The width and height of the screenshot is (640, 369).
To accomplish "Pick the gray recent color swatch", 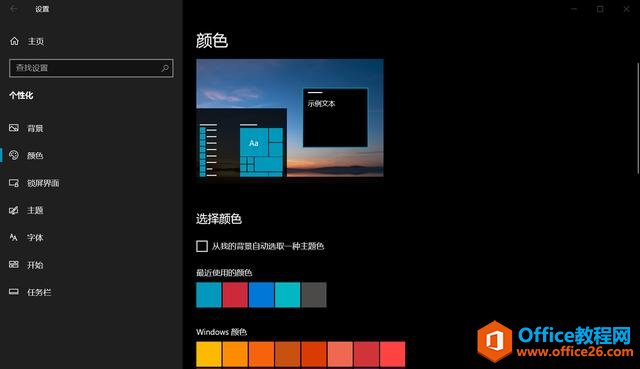I will click(x=314, y=295).
